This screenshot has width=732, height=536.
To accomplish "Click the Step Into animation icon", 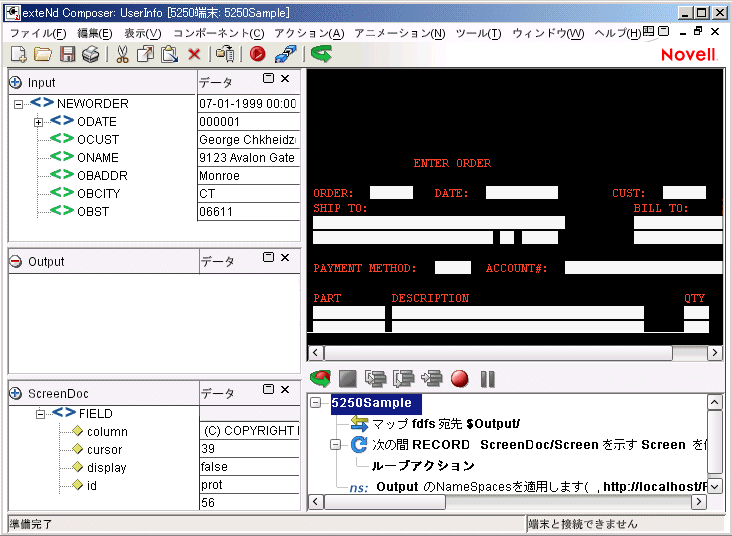I will point(376,379).
